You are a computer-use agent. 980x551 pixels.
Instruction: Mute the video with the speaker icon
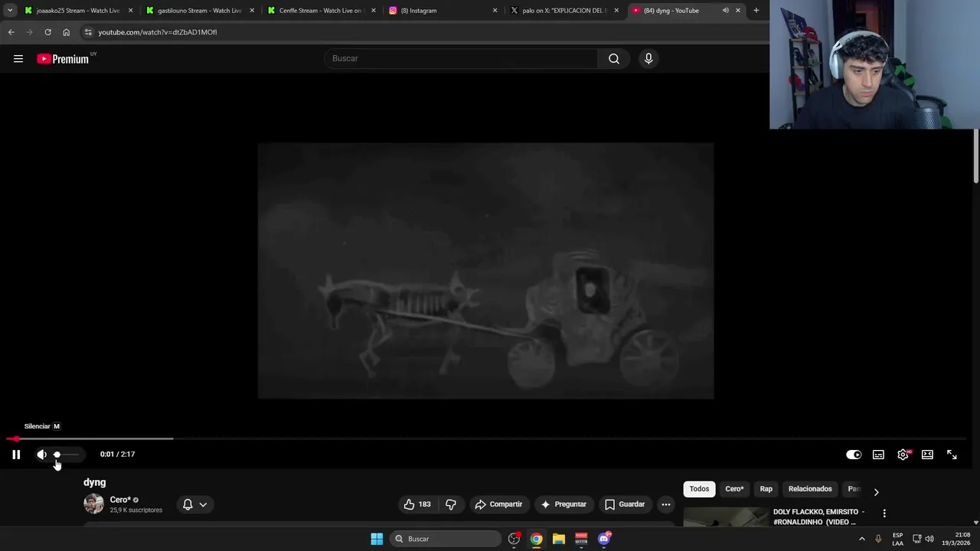pos(42,455)
